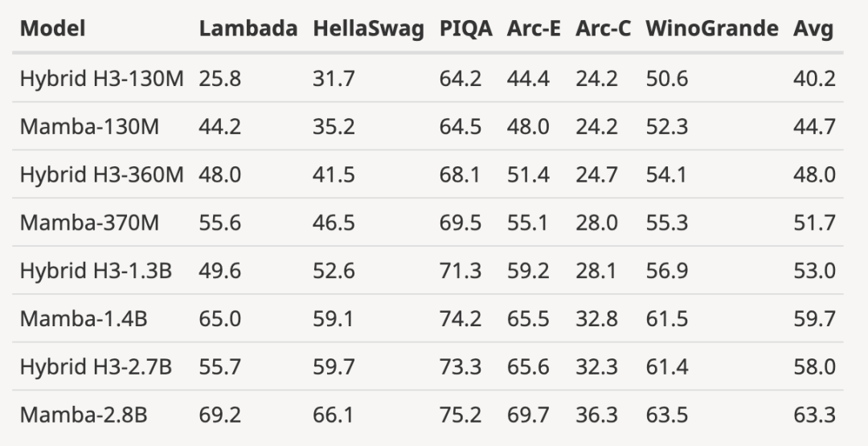Select the Hybrid H3-1.3B row label
Image resolution: width=868 pixels, height=446 pixels.
[96, 271]
